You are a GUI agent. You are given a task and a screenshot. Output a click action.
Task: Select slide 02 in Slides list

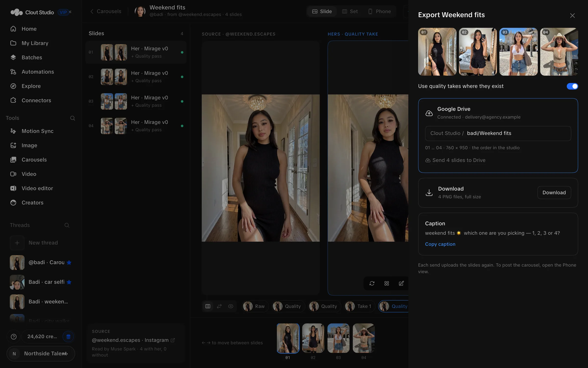click(136, 77)
